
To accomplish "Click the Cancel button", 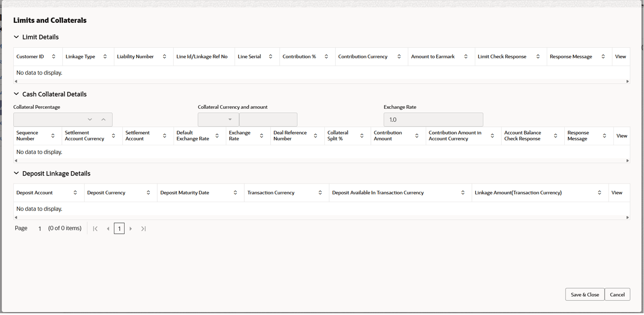I will coord(617,294).
